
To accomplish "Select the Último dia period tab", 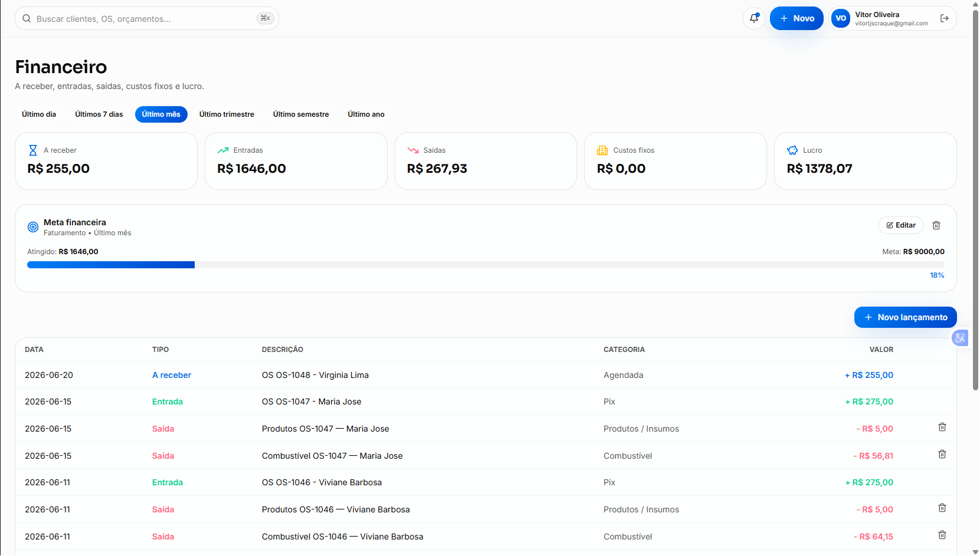I will point(39,114).
